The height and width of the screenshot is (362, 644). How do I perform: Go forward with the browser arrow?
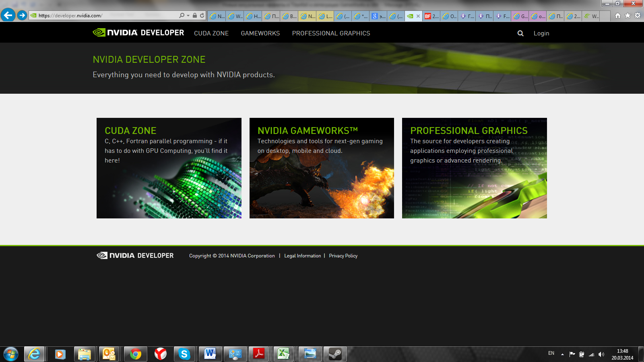22,15
